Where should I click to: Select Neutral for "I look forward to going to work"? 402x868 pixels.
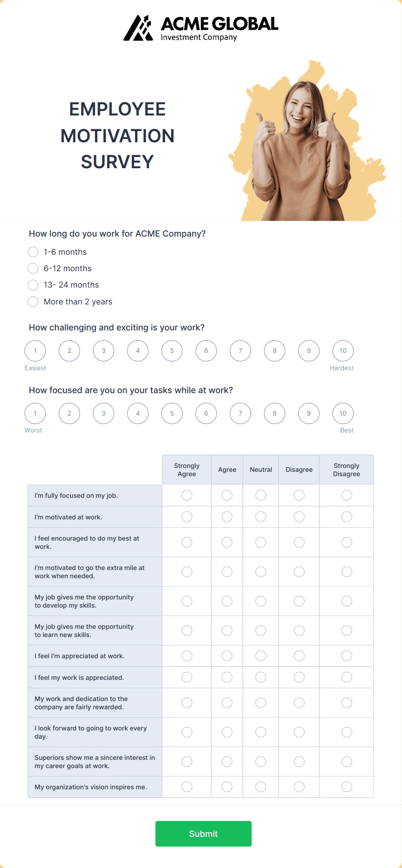261,732
